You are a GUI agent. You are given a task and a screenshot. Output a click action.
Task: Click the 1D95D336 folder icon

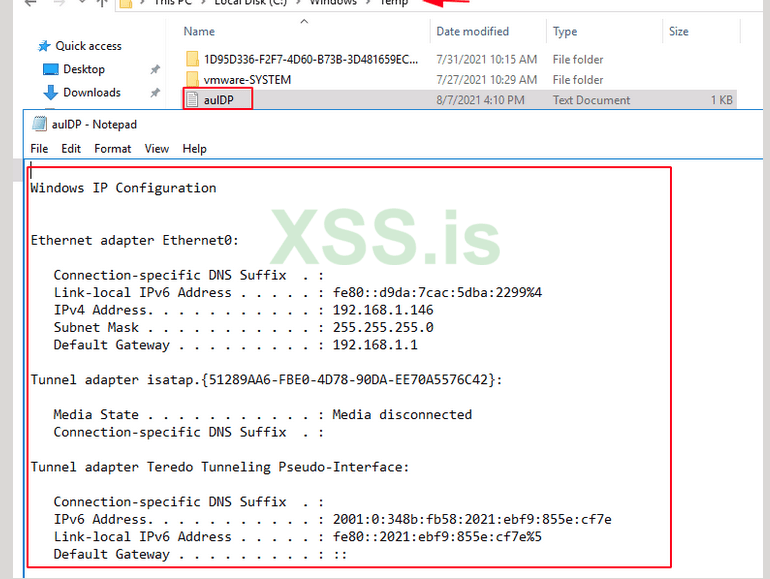click(x=192, y=59)
